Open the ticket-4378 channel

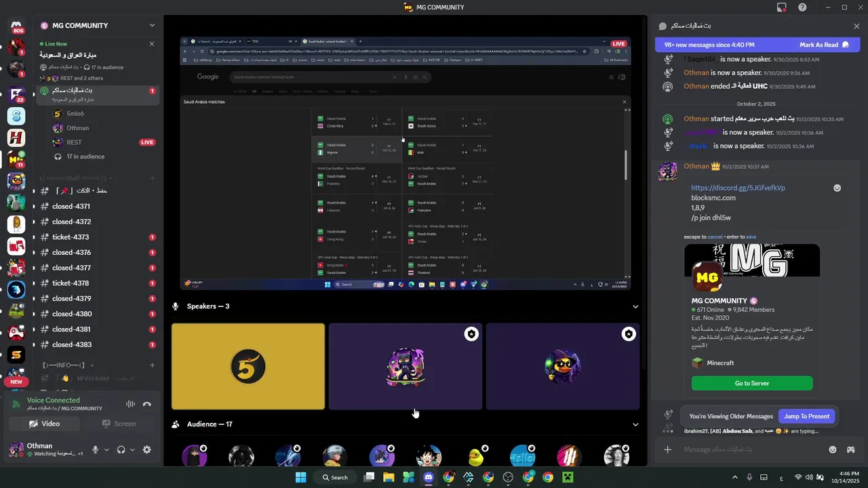click(99, 283)
